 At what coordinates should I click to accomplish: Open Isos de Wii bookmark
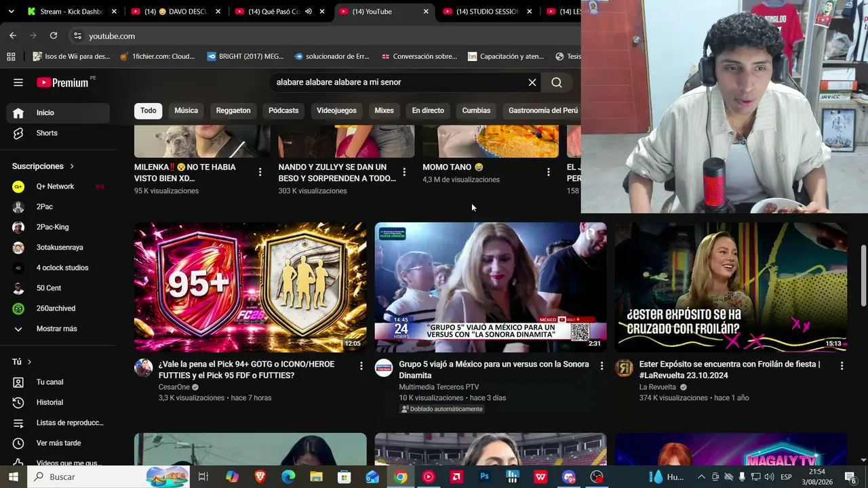(71, 56)
